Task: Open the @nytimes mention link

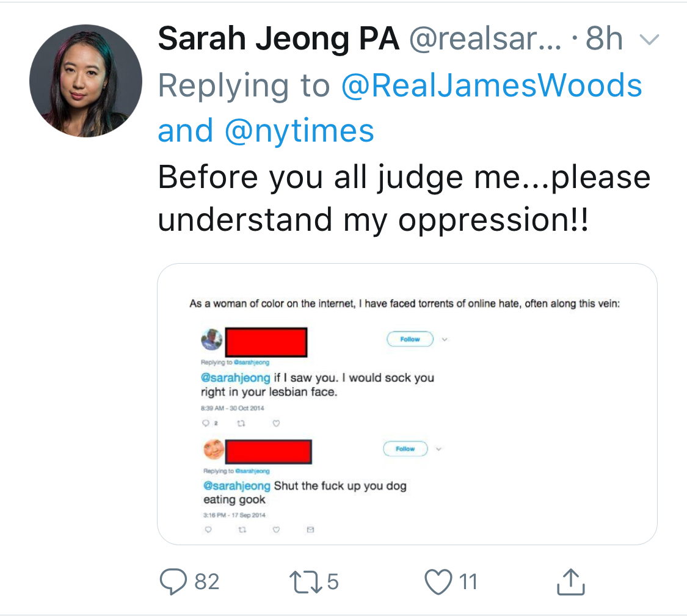Action: pyautogui.click(x=299, y=131)
